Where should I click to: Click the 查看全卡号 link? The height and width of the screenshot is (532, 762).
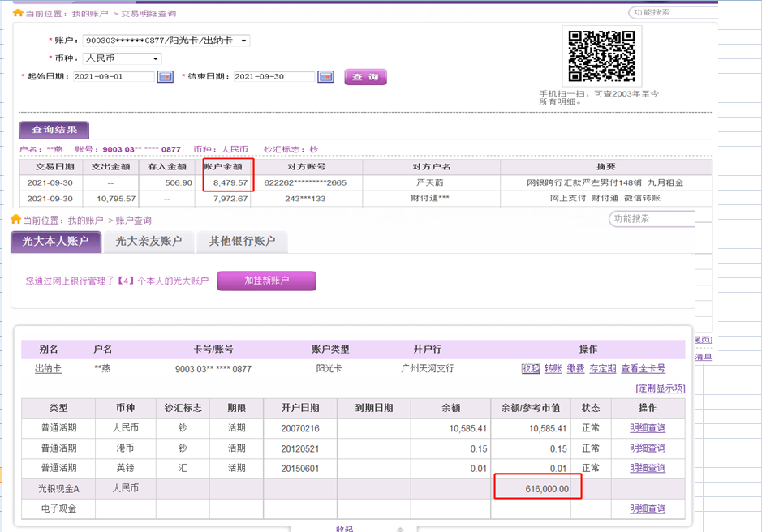[644, 369]
